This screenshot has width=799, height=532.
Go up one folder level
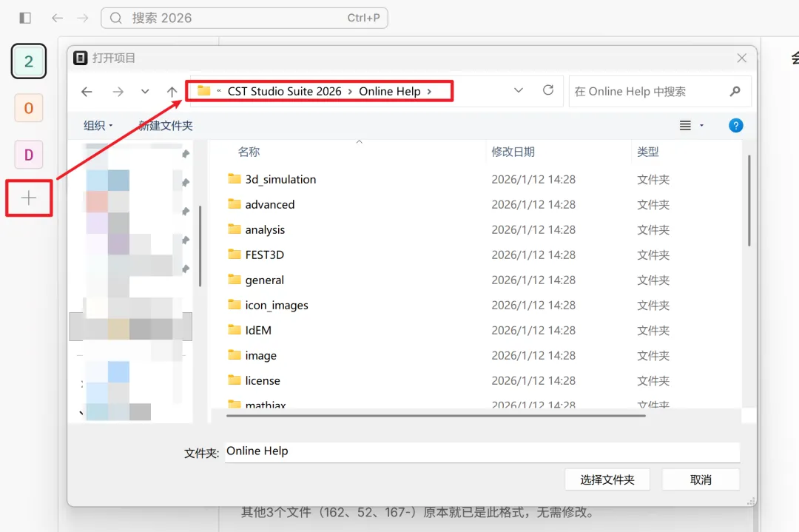click(x=172, y=92)
